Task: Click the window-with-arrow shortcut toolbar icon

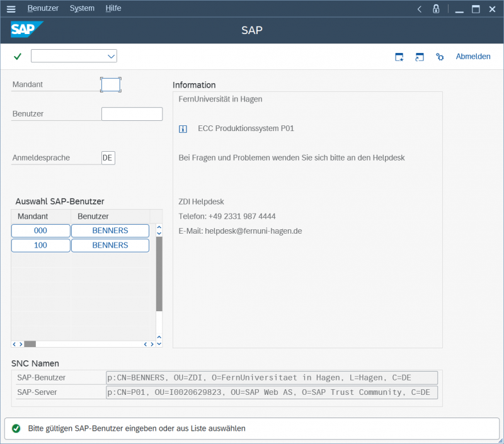Action: 420,57
